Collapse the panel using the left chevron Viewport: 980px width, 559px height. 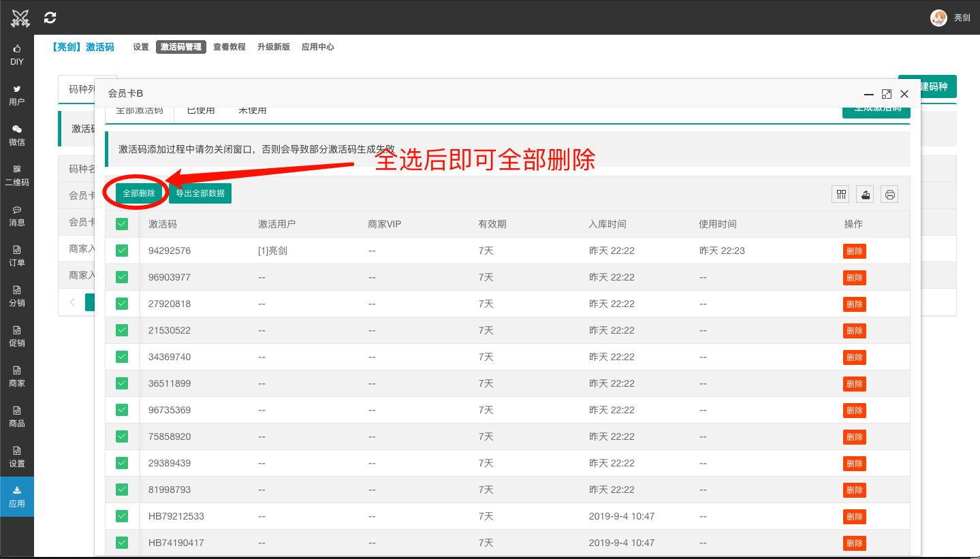[73, 302]
